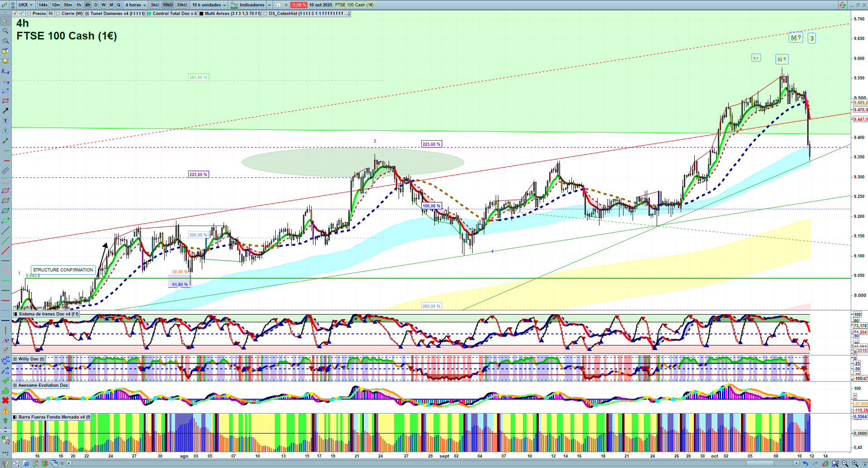
Task: Toggle the Precio checkbox
Action: (x=29, y=14)
